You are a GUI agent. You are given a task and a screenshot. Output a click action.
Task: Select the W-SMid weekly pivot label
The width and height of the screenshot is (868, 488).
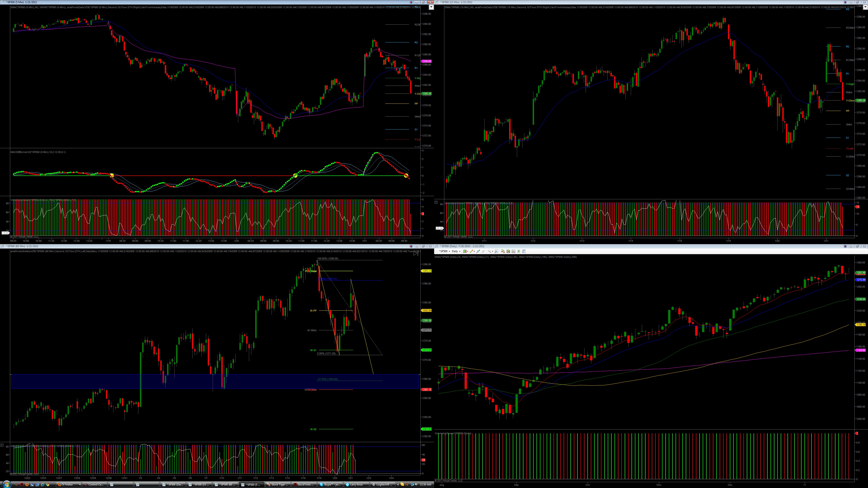pos(312,330)
